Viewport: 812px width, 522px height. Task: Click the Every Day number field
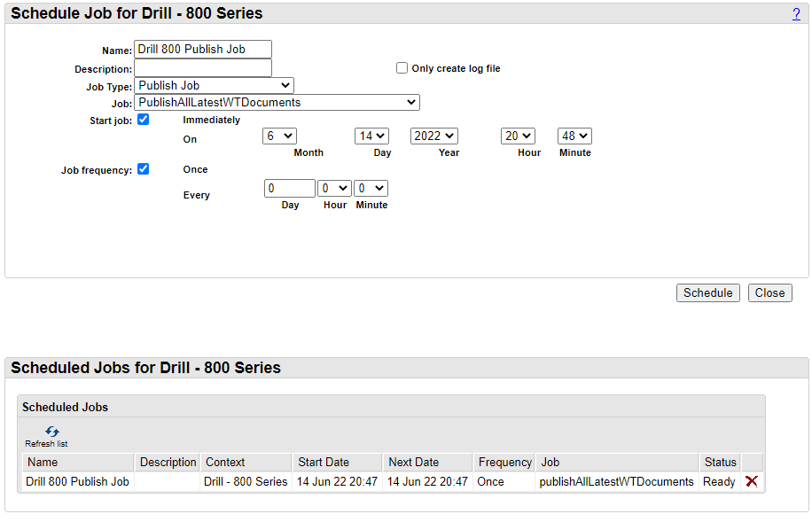[x=290, y=189]
